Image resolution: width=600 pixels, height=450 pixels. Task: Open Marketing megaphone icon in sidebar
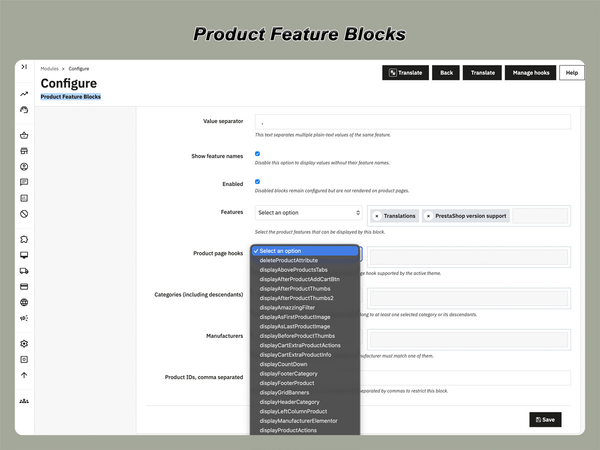tap(24, 318)
